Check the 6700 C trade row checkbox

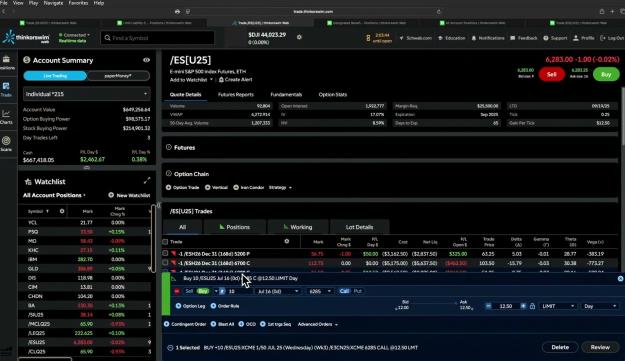click(165, 263)
